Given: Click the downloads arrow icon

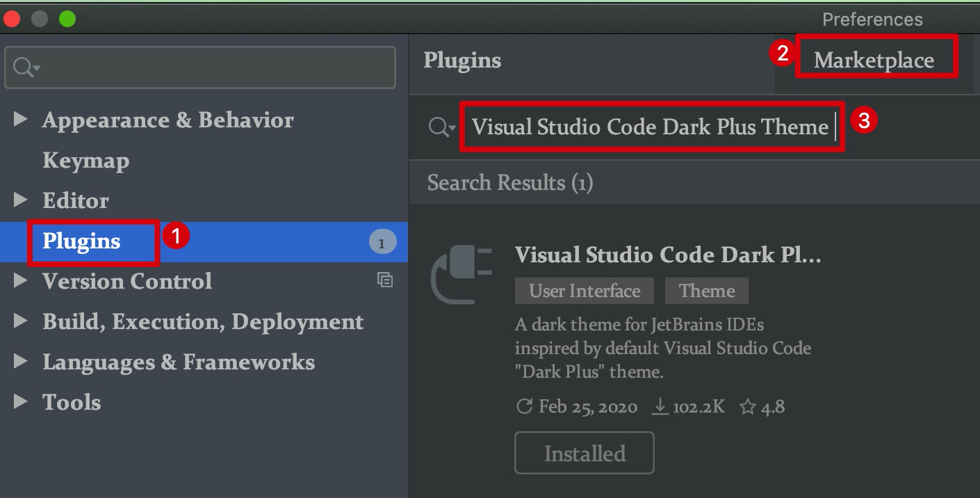Looking at the screenshot, I should point(660,406).
